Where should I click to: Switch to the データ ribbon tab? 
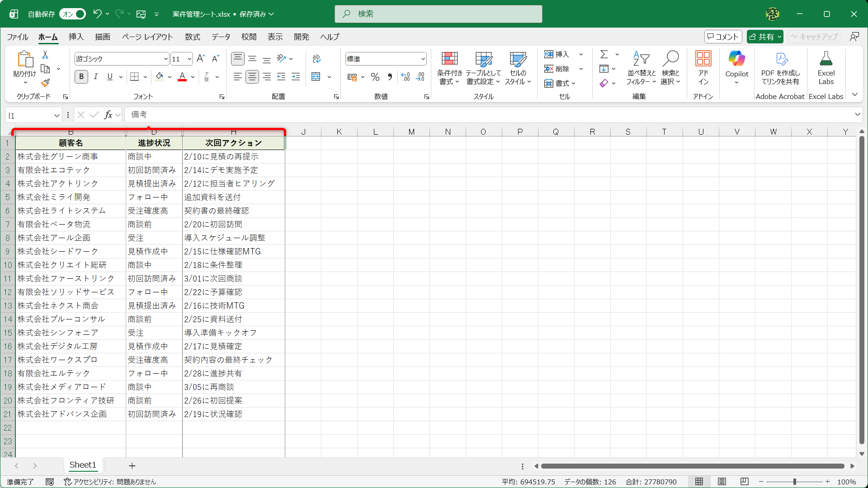pyautogui.click(x=221, y=37)
